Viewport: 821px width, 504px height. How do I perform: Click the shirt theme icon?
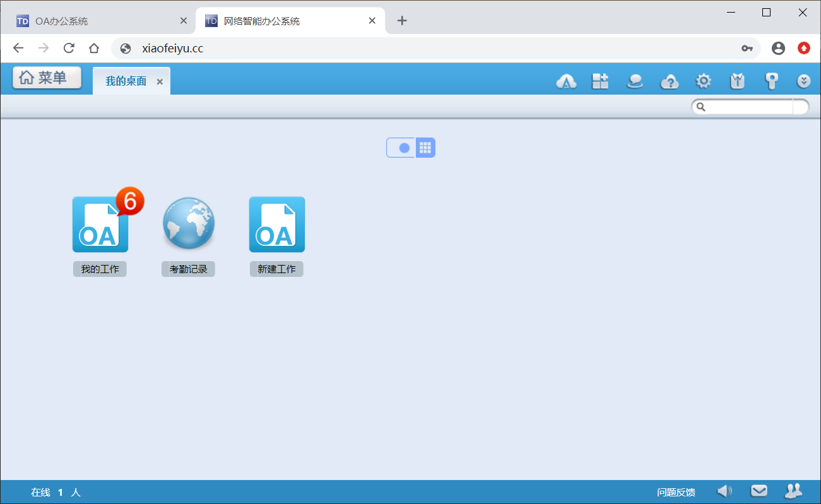[x=737, y=81]
